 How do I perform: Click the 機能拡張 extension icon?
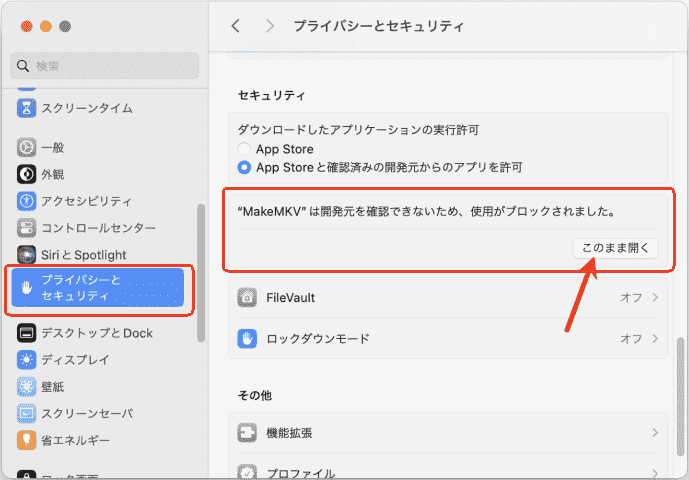(247, 433)
